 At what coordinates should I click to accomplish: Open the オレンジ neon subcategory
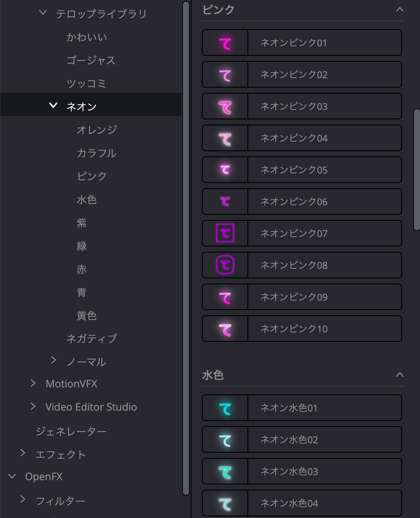click(97, 130)
